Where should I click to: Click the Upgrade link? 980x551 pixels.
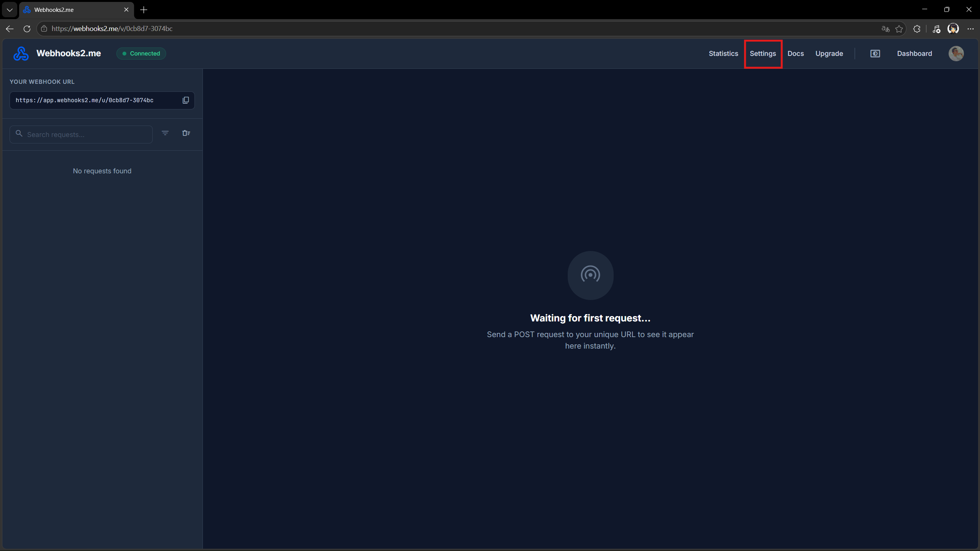point(829,54)
